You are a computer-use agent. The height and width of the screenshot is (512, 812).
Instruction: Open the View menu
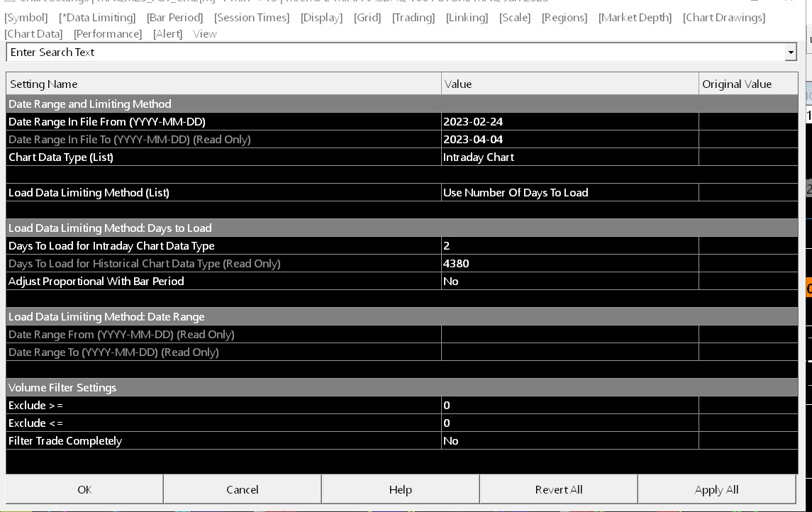(x=204, y=34)
